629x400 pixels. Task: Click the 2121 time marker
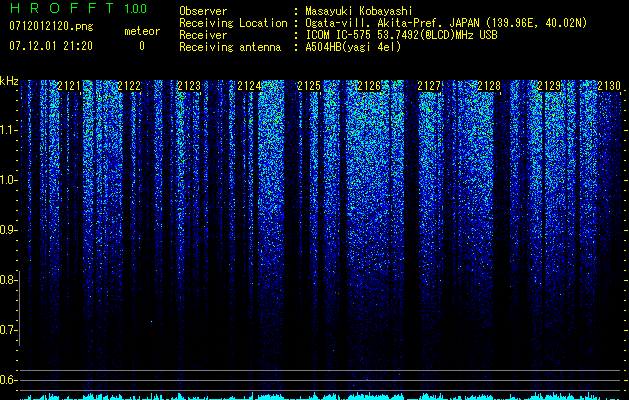(69, 86)
